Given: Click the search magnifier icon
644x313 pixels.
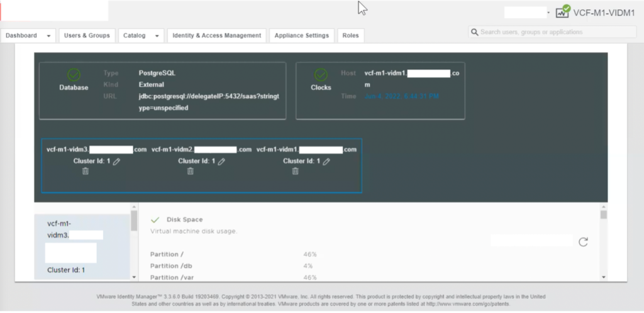Looking at the screenshot, I should [475, 32].
